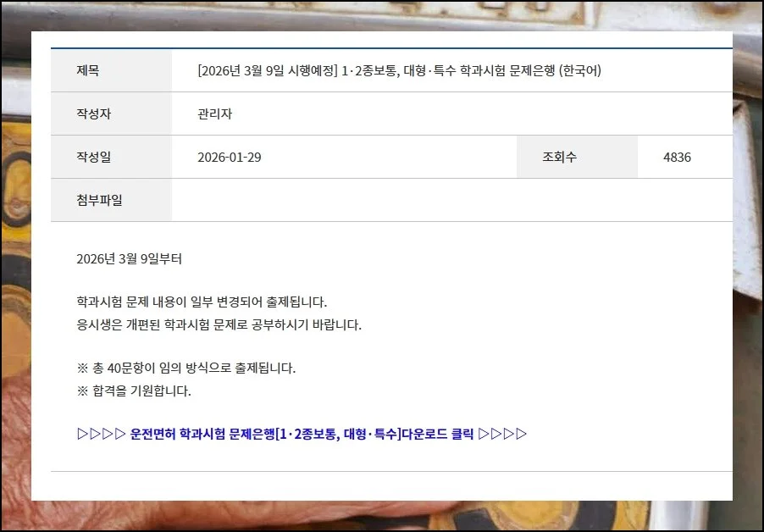Click the '합격을 기원합니다' note
764x532 pixels.
[x=134, y=391]
